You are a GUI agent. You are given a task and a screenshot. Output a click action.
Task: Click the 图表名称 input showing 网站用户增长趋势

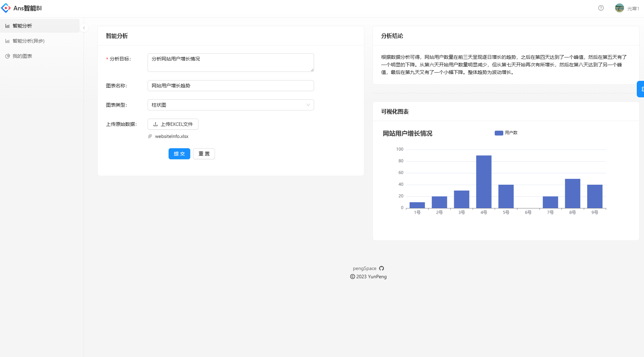pyautogui.click(x=230, y=85)
